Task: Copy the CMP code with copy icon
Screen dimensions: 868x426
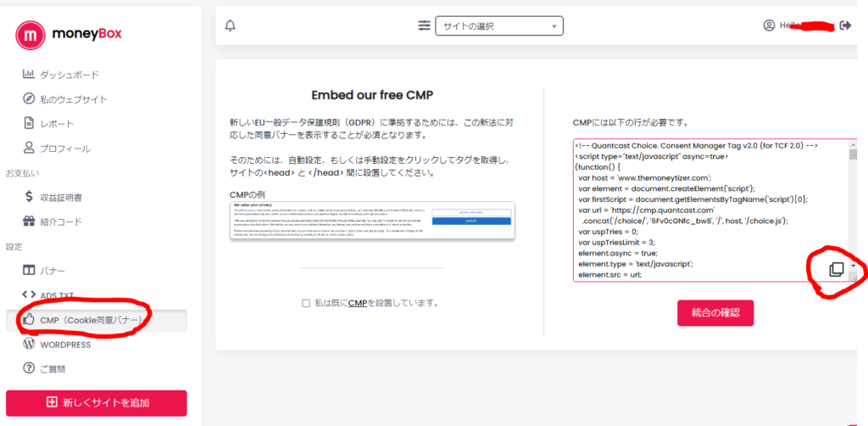Action: [836, 269]
